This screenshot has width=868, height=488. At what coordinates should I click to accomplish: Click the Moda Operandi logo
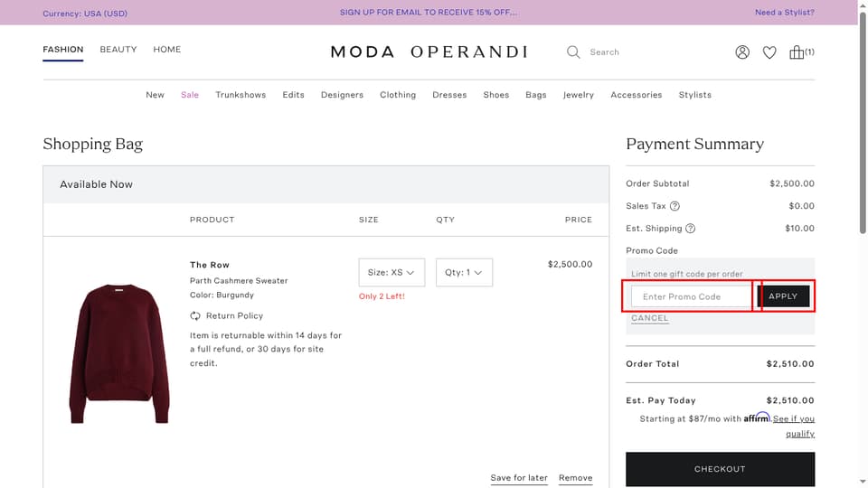[x=429, y=52]
